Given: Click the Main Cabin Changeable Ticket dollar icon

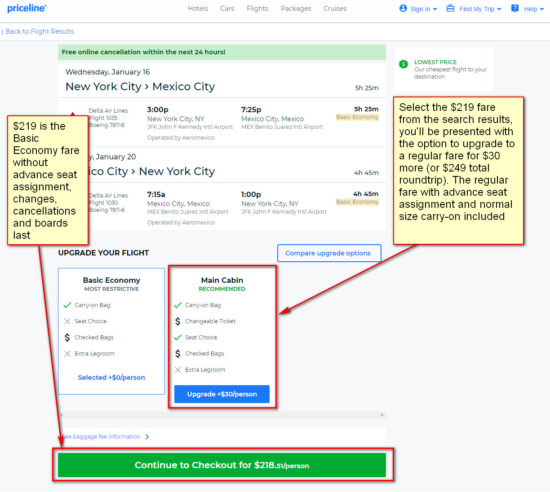Looking at the screenshot, I should point(178,321).
